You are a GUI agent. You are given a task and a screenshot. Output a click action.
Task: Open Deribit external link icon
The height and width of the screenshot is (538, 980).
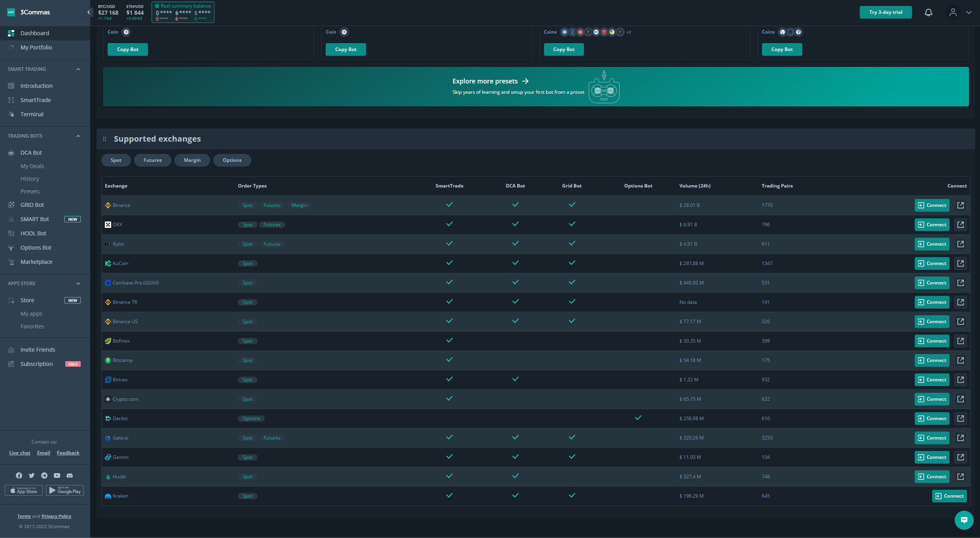pos(960,419)
